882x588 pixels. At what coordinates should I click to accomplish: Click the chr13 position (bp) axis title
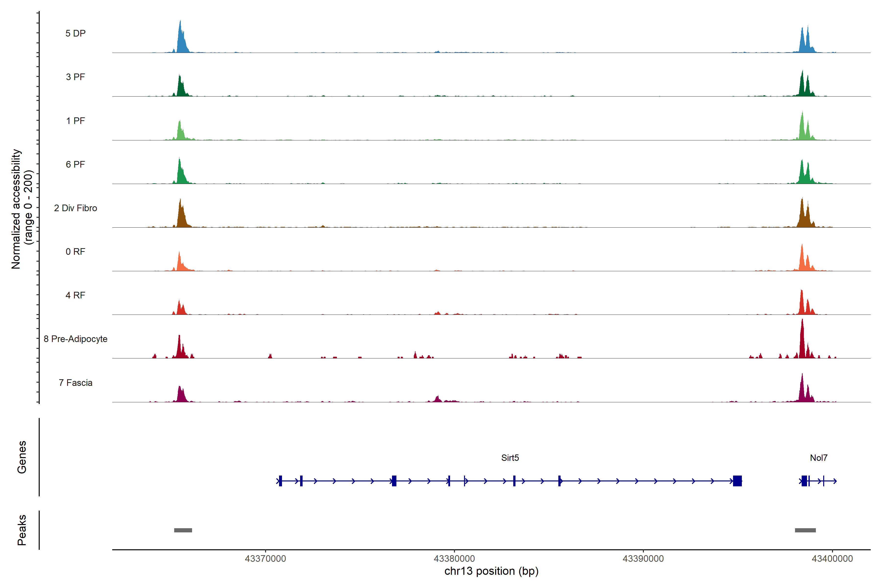pos(491,571)
